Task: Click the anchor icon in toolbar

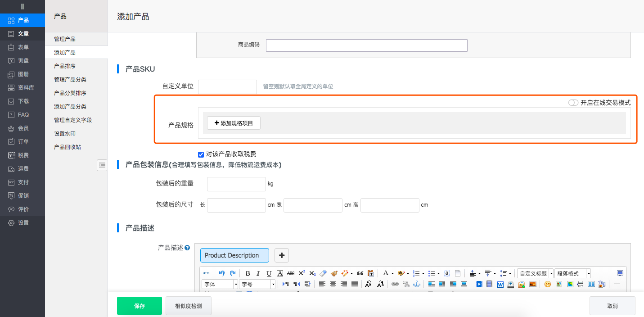Action: [x=417, y=284]
